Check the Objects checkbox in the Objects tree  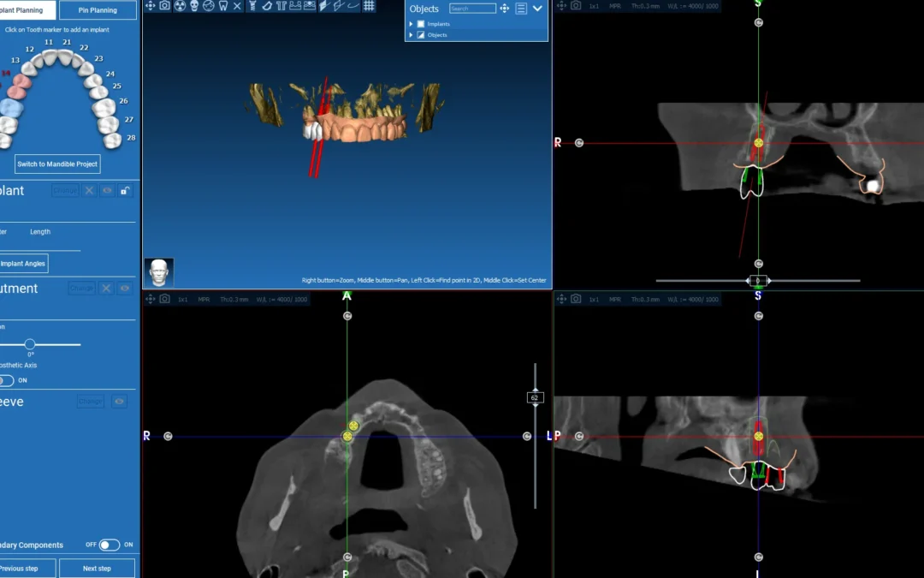pos(421,35)
